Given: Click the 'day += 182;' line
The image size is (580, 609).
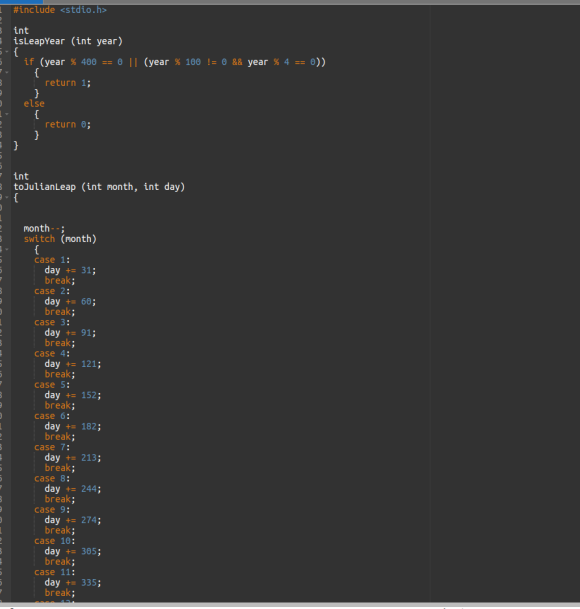Looking at the screenshot, I should pyautogui.click(x=73, y=426).
